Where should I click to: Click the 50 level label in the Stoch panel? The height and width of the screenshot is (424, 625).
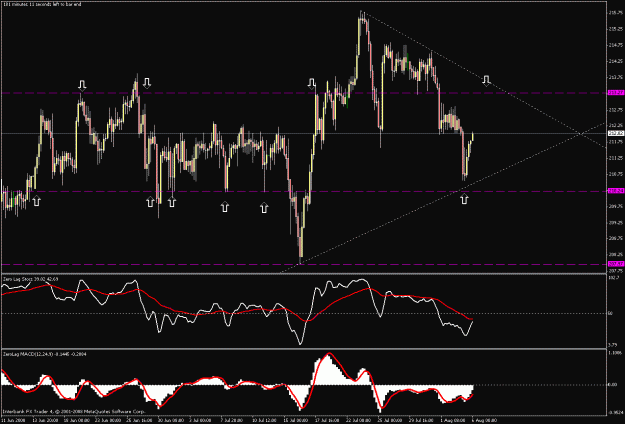tap(611, 314)
